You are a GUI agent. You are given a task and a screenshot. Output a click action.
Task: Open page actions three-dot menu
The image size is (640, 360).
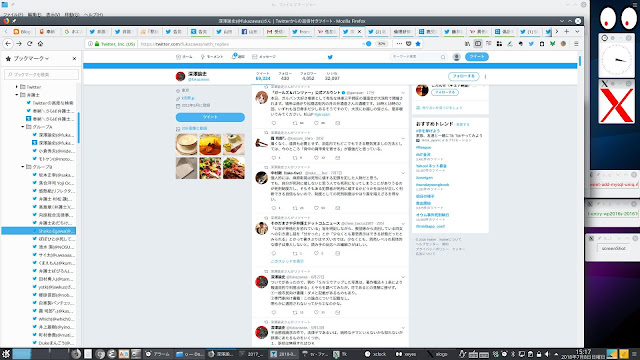coord(399,44)
